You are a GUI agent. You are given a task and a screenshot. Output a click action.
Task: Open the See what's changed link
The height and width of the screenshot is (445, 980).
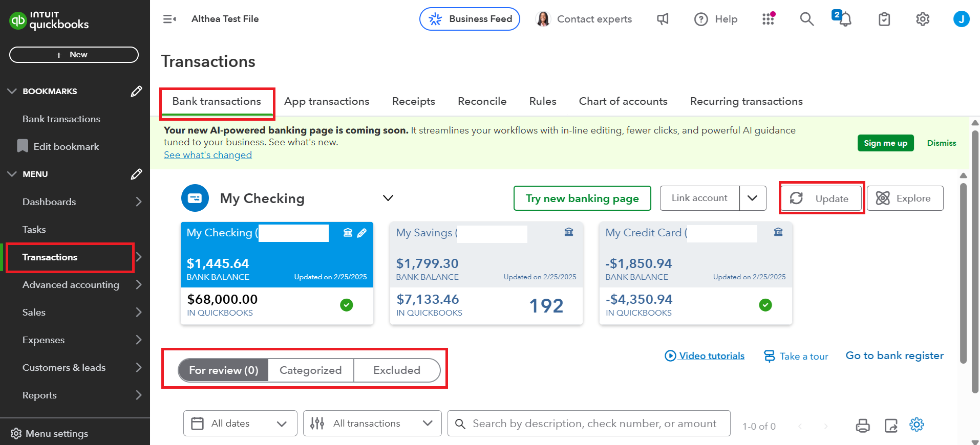click(x=208, y=155)
